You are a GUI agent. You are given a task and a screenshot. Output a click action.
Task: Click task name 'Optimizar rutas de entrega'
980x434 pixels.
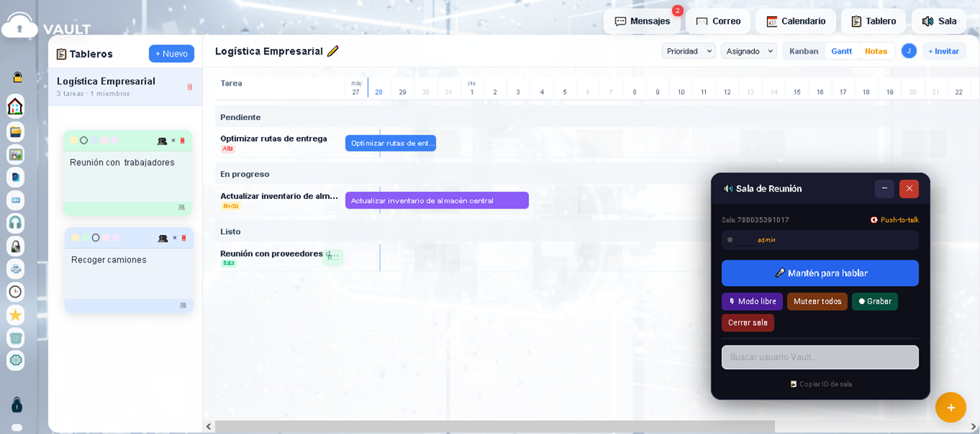point(273,139)
